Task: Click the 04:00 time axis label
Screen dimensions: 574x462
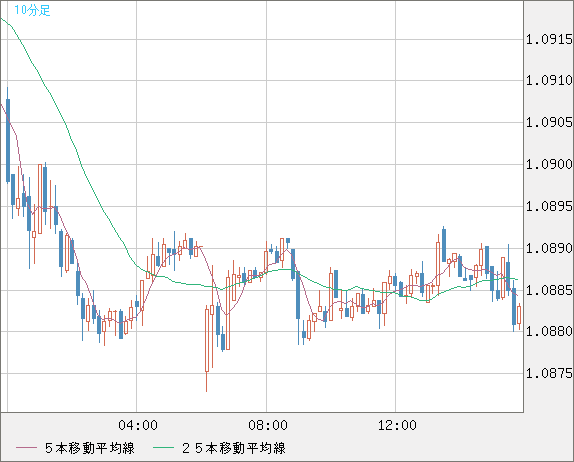Action: pos(138,425)
